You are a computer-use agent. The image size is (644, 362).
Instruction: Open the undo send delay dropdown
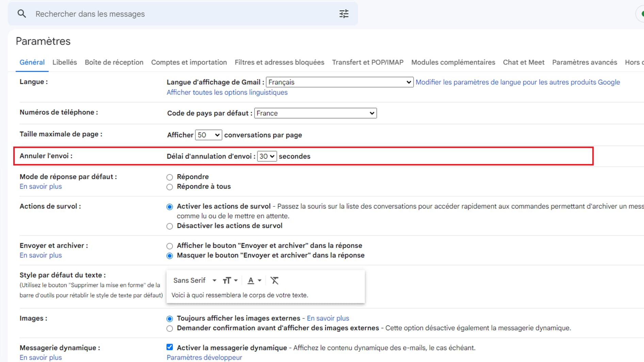pyautogui.click(x=267, y=157)
